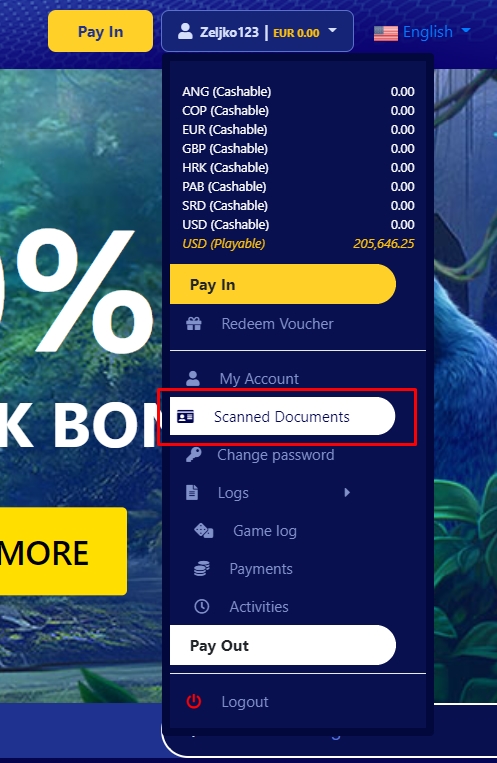Click the Pay Out button
Image resolution: width=497 pixels, height=763 pixels.
(x=282, y=645)
